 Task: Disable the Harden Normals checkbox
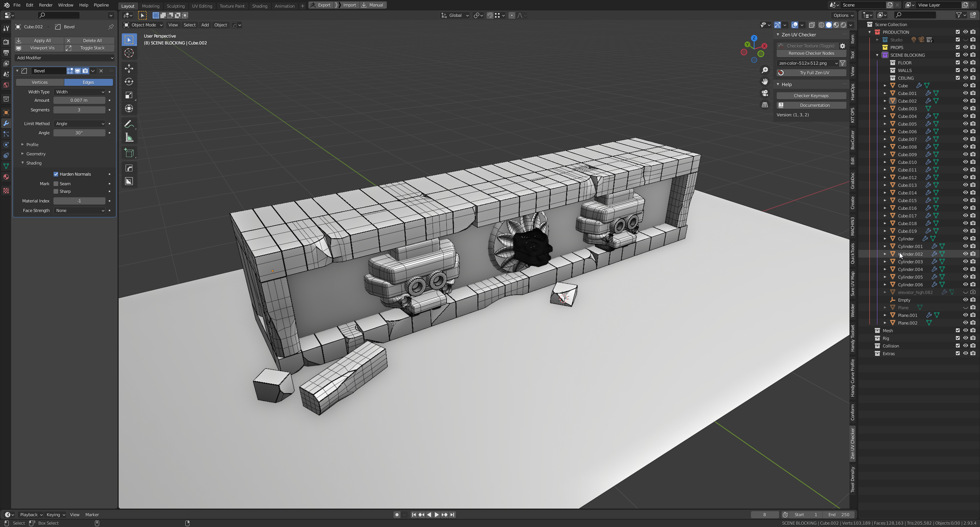[56, 174]
